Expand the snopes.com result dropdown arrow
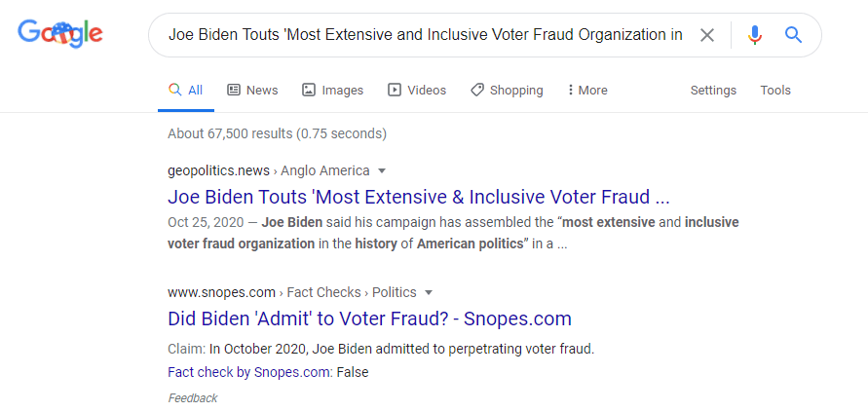868x412 pixels. coord(428,293)
